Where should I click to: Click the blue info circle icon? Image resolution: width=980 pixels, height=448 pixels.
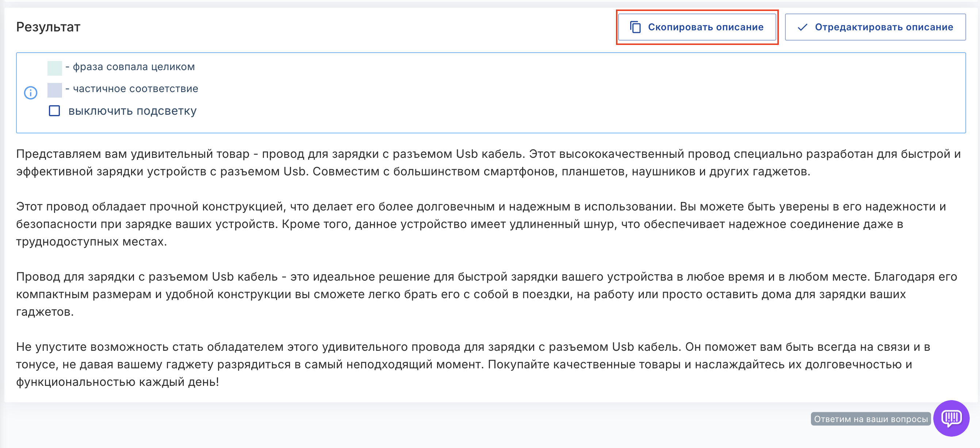coord(31,92)
